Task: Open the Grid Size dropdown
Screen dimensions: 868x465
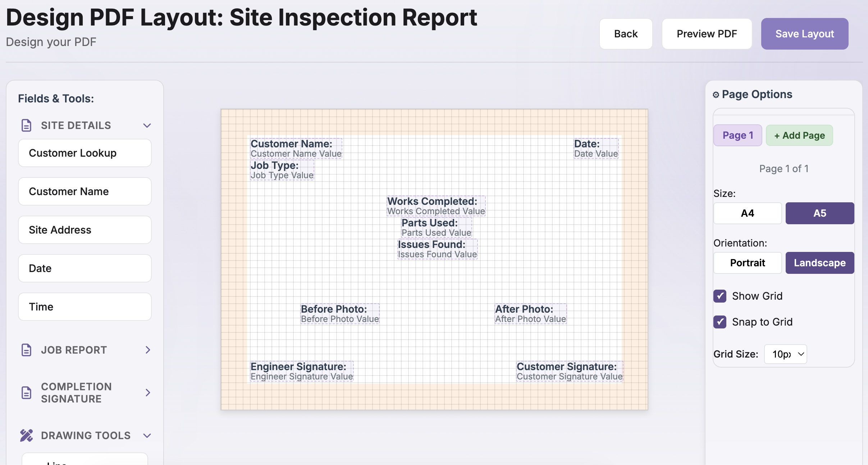Action: coord(785,354)
